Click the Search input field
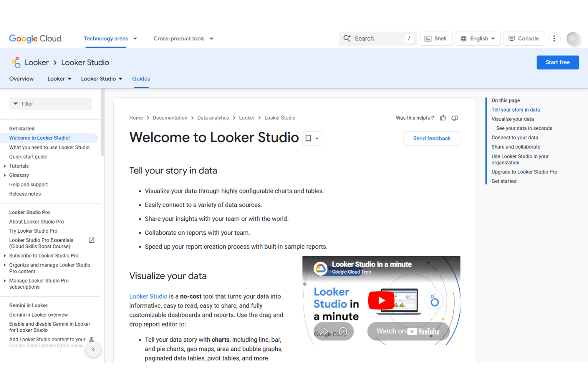 pos(378,39)
